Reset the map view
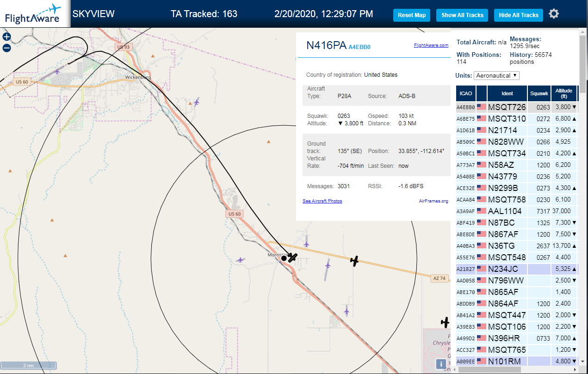 click(412, 15)
